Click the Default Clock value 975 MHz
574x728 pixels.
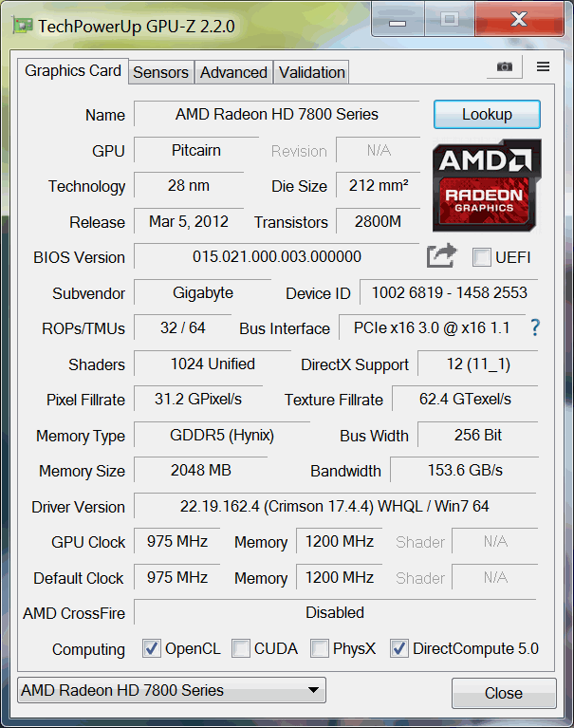[176, 578]
